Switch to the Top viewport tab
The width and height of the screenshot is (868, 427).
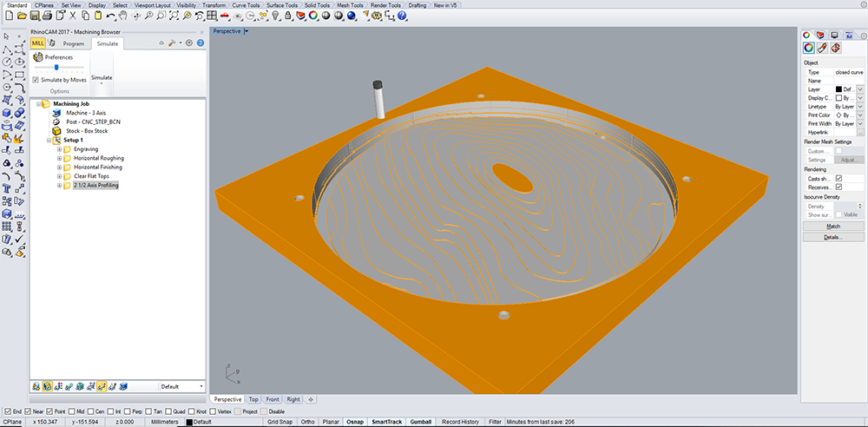pyautogui.click(x=253, y=399)
